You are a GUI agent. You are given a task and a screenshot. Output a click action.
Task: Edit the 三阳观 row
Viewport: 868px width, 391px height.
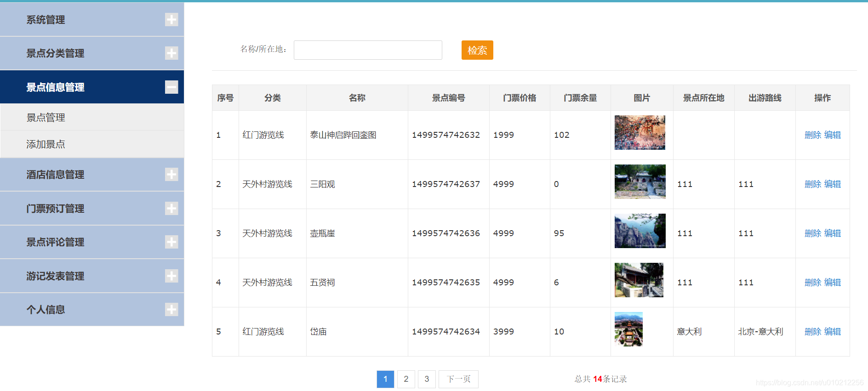click(x=833, y=184)
